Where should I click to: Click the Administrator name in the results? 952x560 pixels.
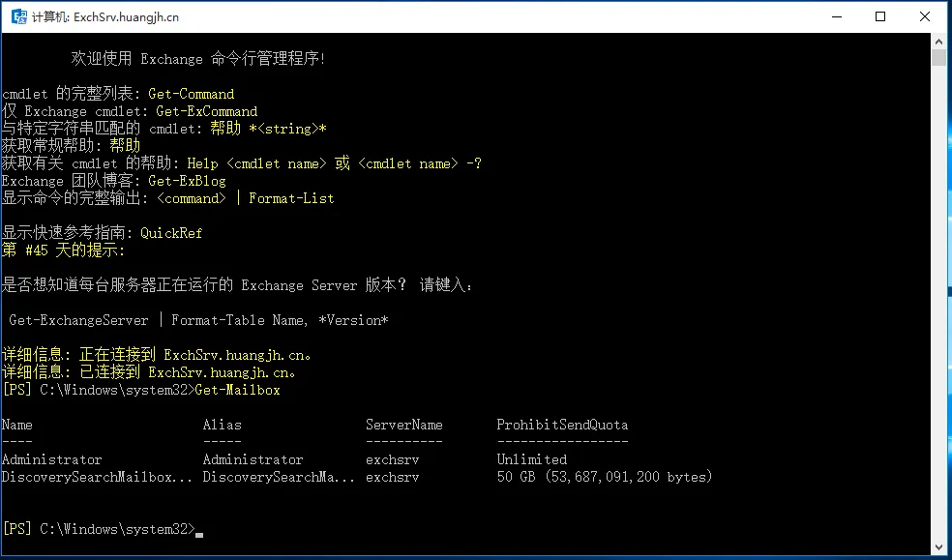[51, 459]
